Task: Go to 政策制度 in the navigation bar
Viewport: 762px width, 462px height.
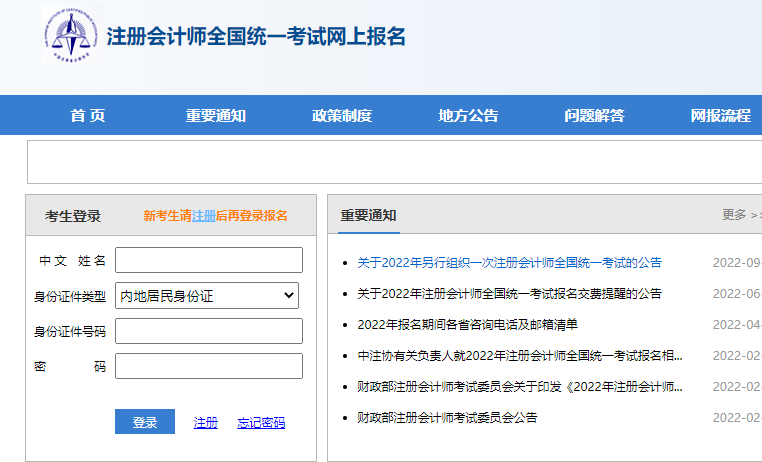Action: [x=341, y=115]
